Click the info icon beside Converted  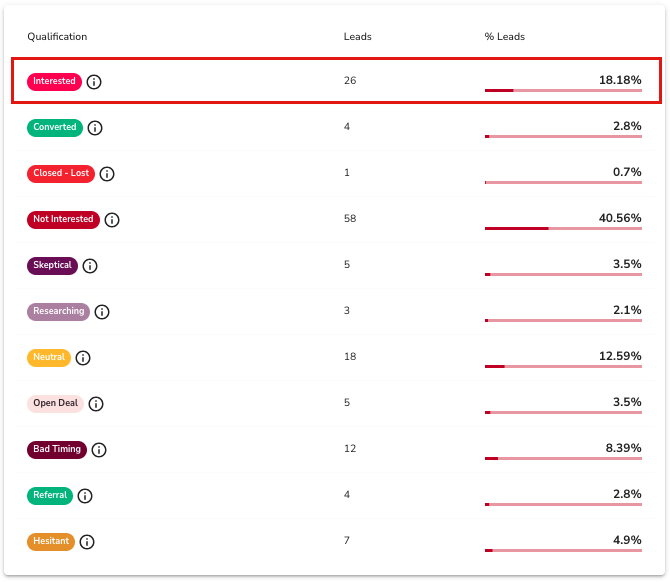pos(95,128)
